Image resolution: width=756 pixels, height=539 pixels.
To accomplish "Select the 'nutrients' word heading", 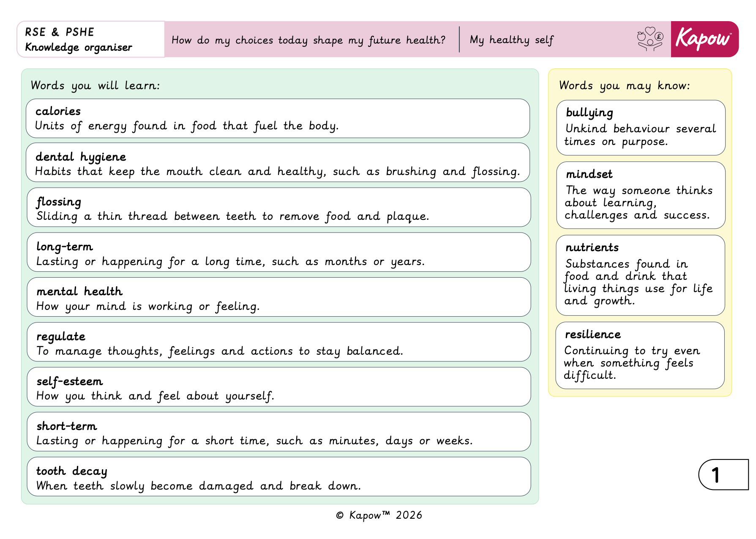I will coord(592,247).
